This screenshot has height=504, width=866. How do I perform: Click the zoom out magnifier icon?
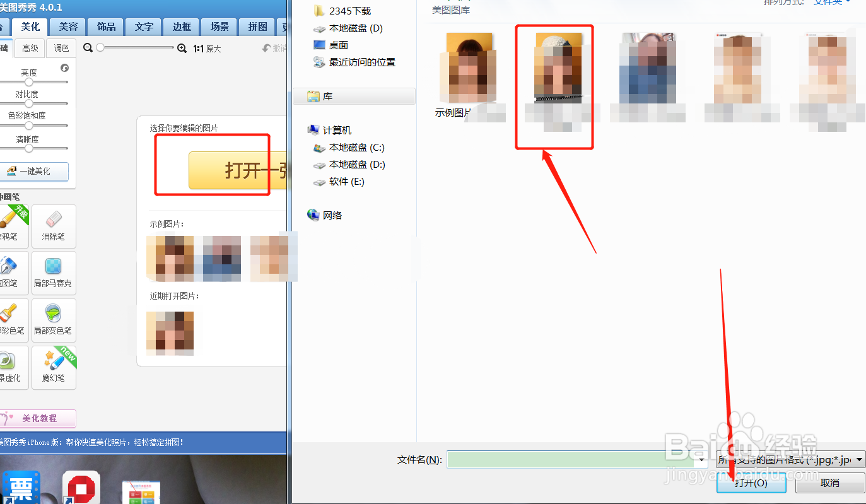coord(88,48)
